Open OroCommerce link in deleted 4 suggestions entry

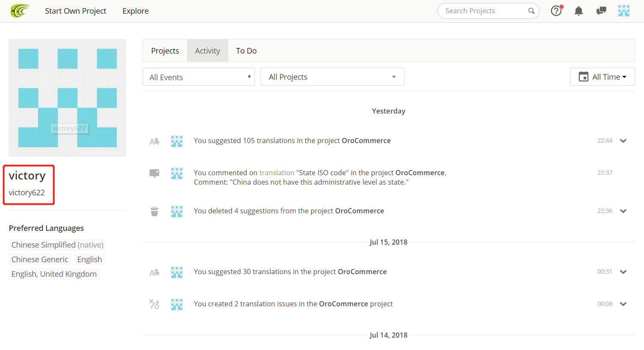pyautogui.click(x=360, y=211)
